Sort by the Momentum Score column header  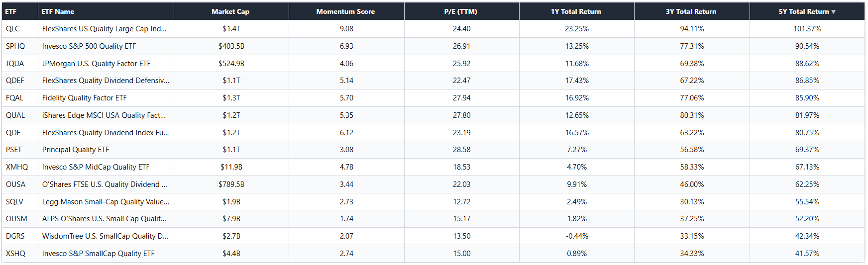click(346, 11)
